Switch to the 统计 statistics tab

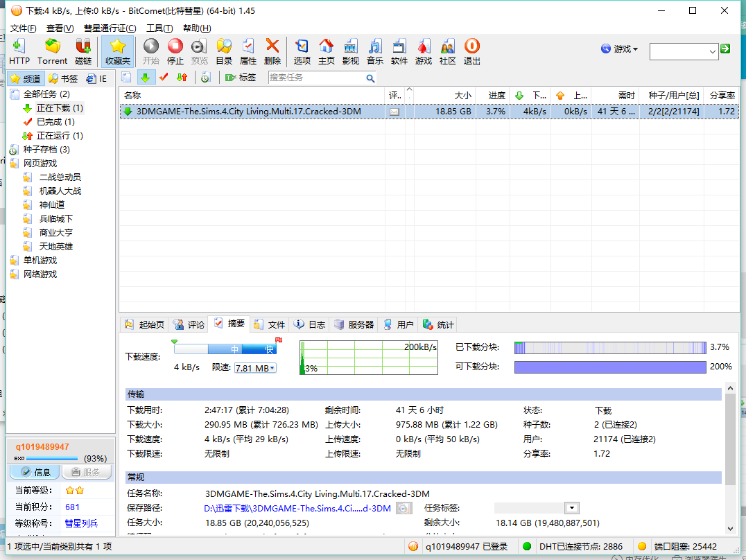point(439,324)
